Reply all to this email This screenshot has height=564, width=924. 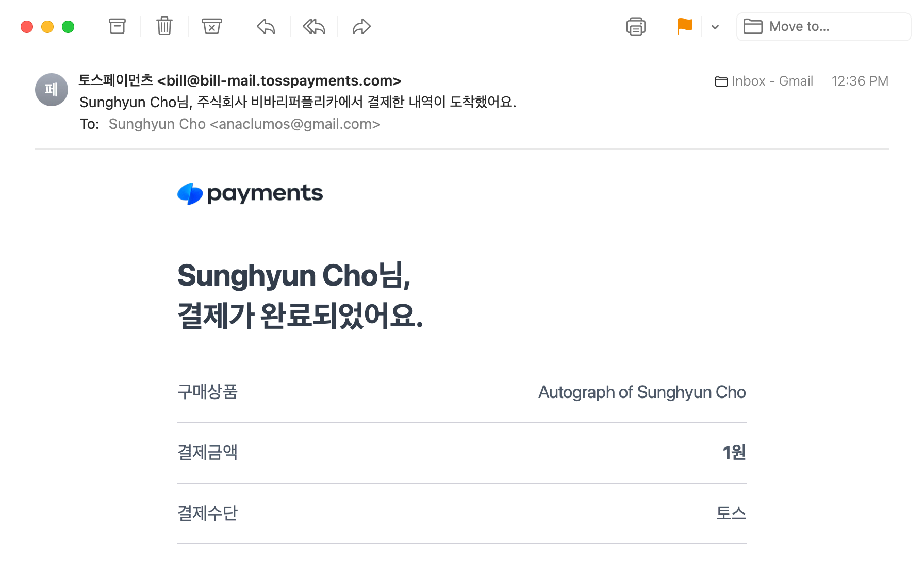pyautogui.click(x=313, y=26)
